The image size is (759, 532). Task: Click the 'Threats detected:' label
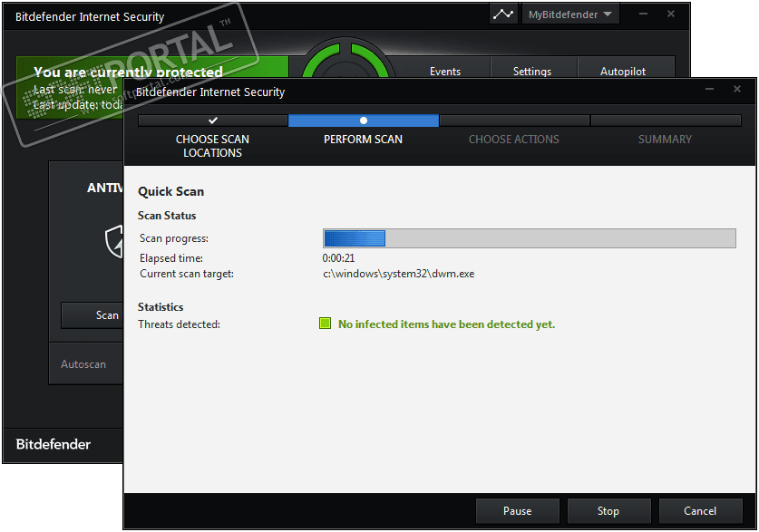click(x=180, y=324)
